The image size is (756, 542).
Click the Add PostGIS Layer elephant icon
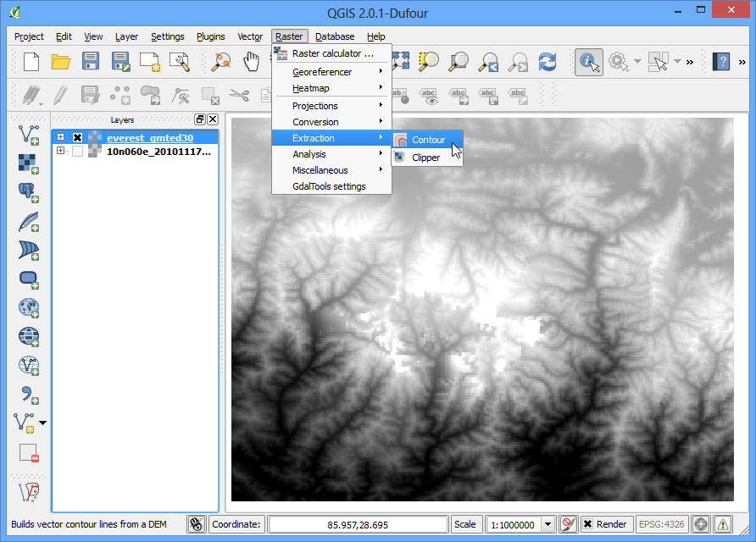[29, 192]
